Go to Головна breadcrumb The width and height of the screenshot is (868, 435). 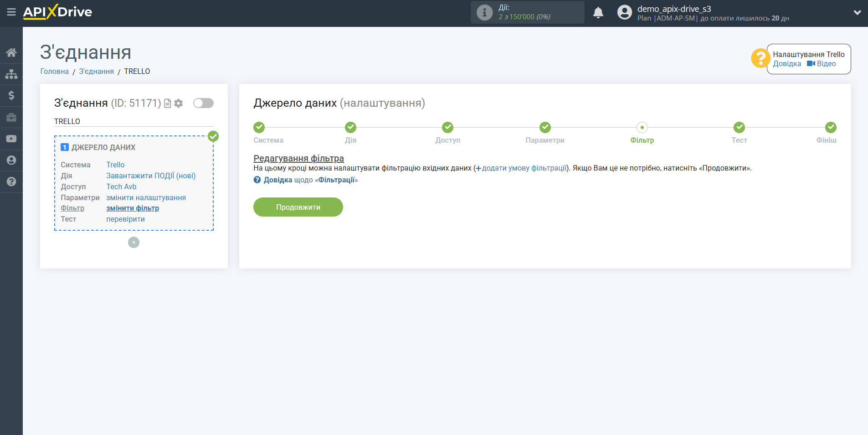[x=55, y=72]
